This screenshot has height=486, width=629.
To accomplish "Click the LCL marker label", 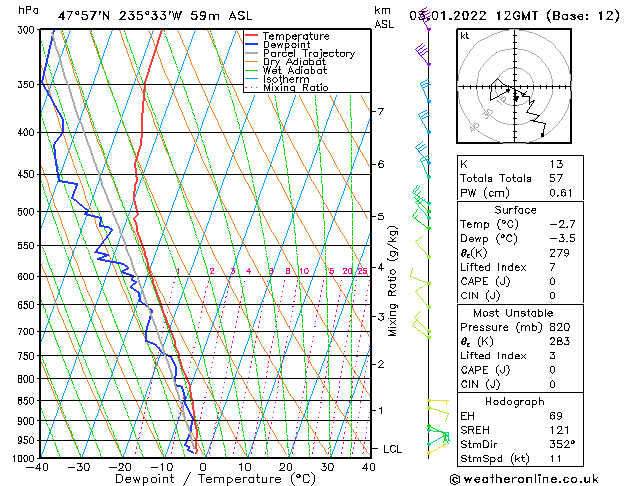I will [392, 449].
